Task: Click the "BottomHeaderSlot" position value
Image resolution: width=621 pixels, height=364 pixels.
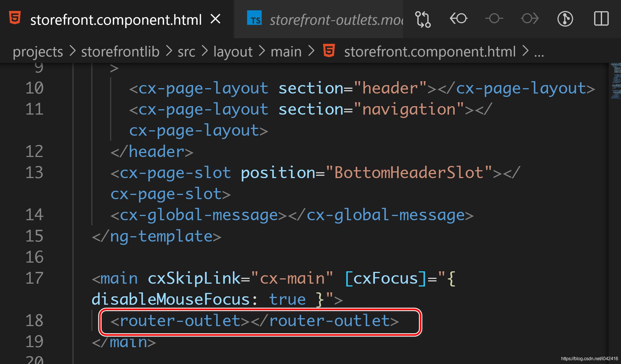Action: pyautogui.click(x=409, y=173)
